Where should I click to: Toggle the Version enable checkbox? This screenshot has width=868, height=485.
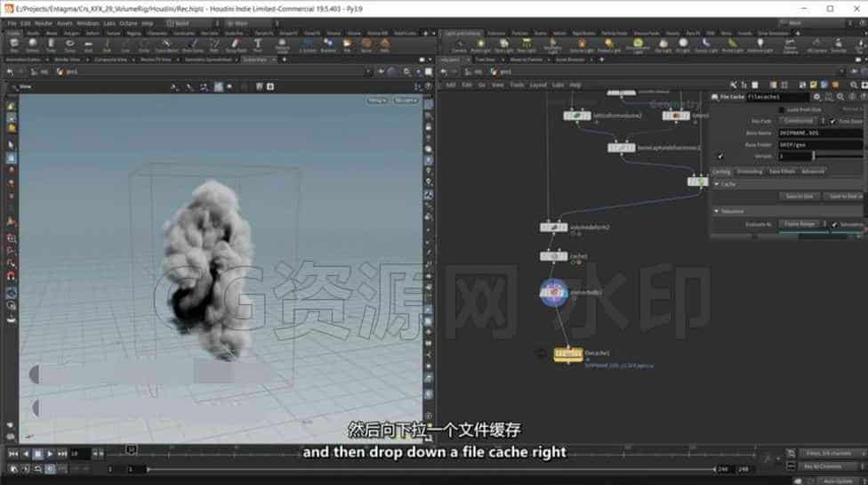click(x=720, y=157)
